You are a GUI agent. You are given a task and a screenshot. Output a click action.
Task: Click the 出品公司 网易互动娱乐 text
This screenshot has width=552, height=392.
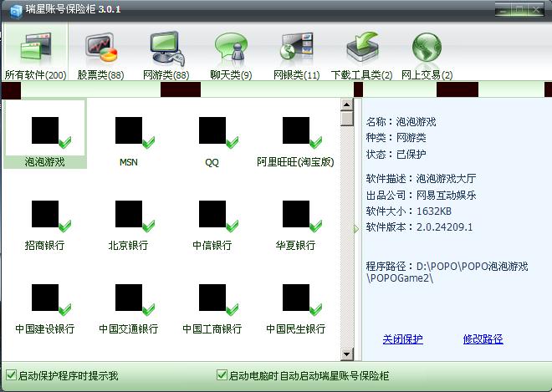[421, 195]
